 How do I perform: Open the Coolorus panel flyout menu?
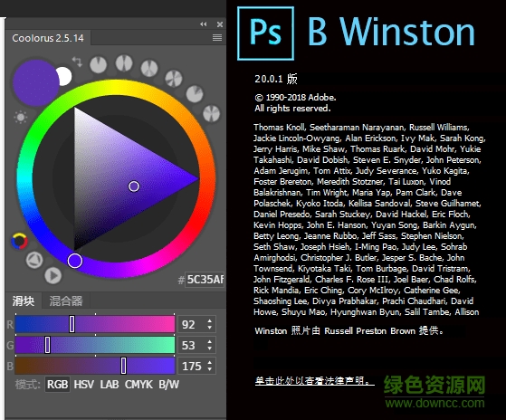click(x=217, y=38)
